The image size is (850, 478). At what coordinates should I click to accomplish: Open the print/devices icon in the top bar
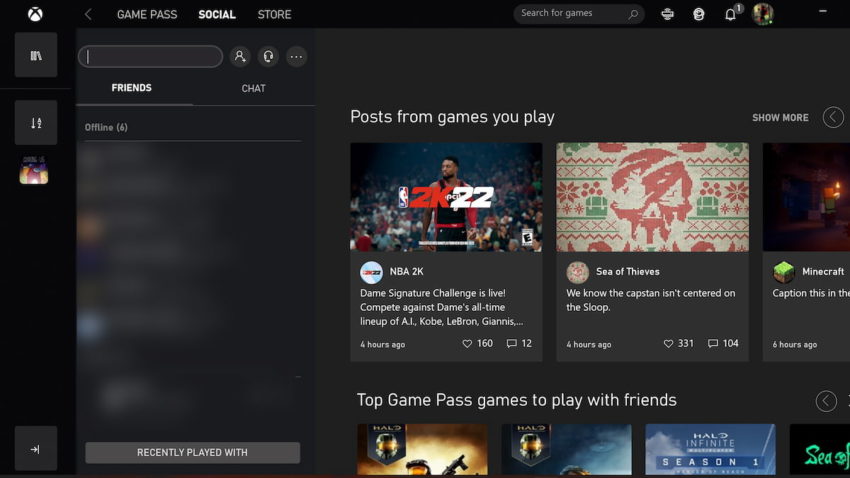(x=667, y=14)
